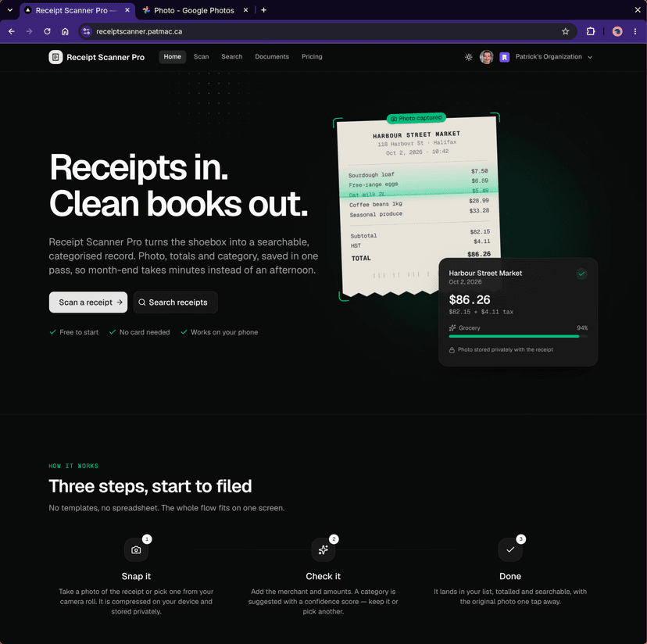Screen dimensions: 647x644
Task: Click the green check on Harbour Street Market card
Action: [581, 274]
